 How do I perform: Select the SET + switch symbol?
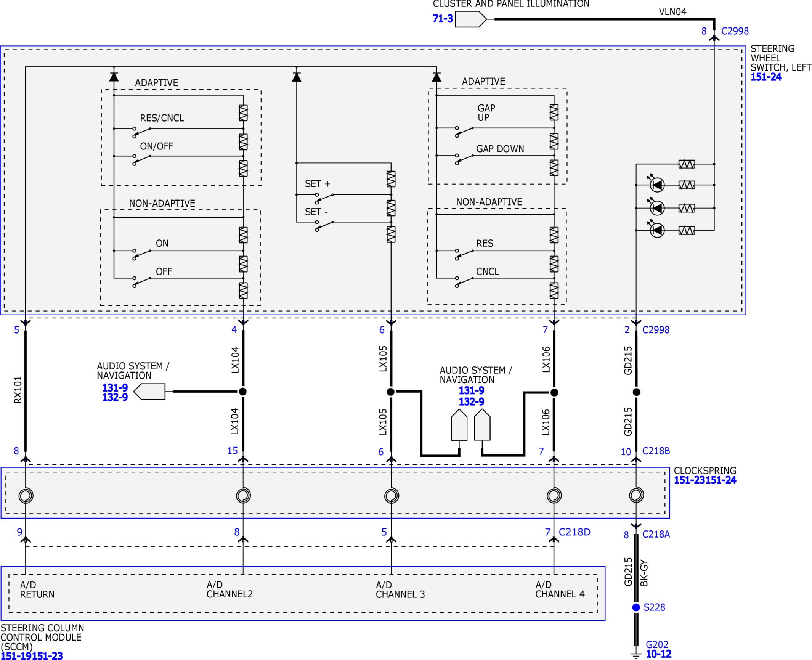pyautogui.click(x=324, y=199)
